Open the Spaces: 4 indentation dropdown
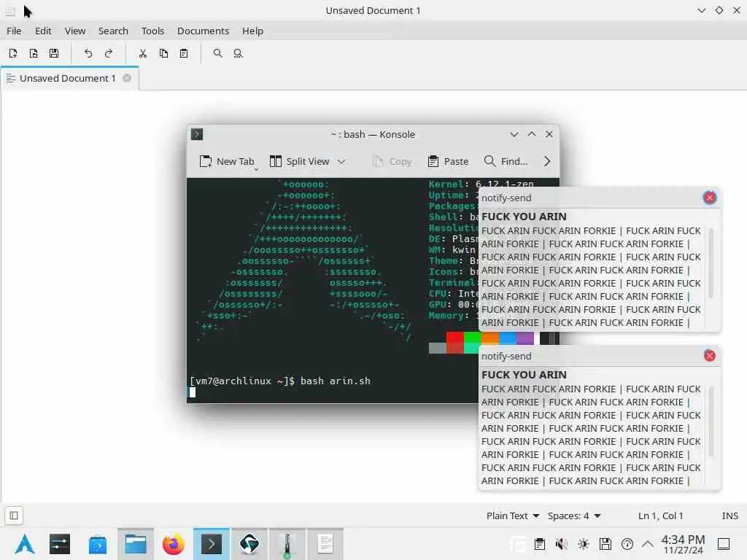 click(574, 516)
